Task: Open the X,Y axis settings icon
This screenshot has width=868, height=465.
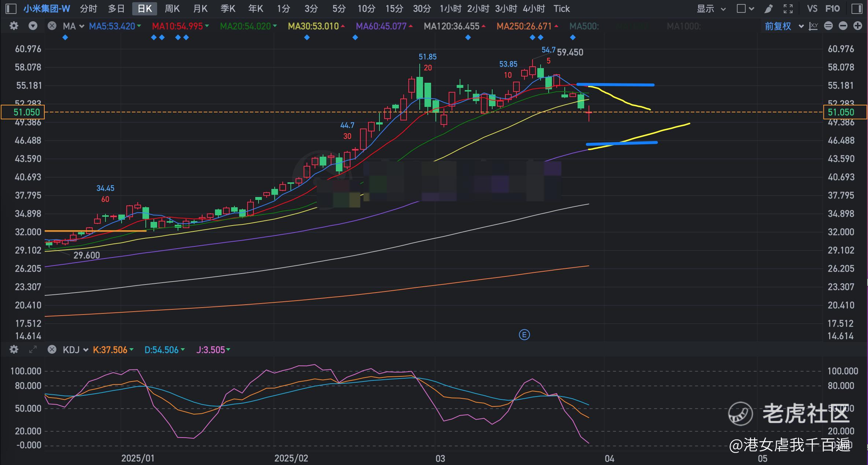Action: pyautogui.click(x=813, y=26)
